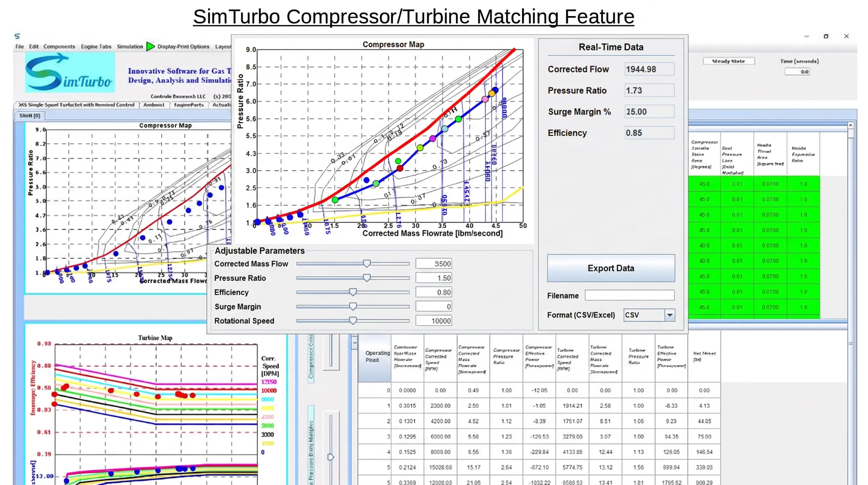Viewport: 868px width, 485px height.
Task: Click the Net Thrust column header
Action: coord(704,357)
